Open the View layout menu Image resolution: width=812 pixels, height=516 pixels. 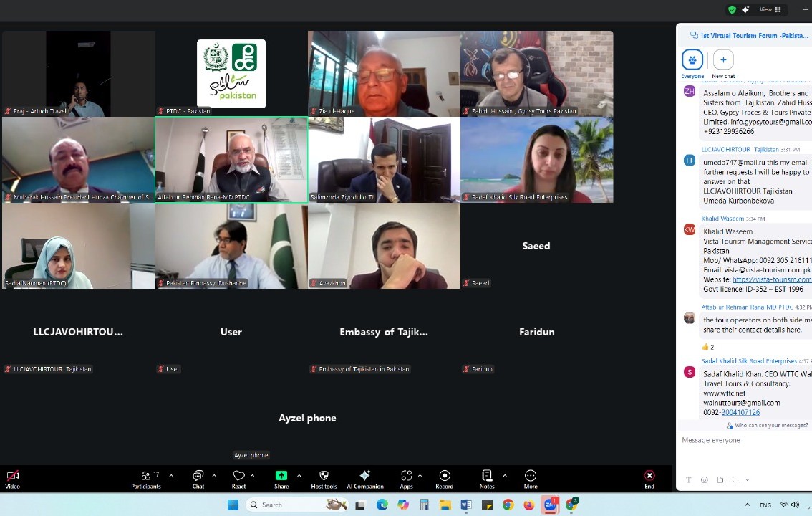(x=770, y=10)
